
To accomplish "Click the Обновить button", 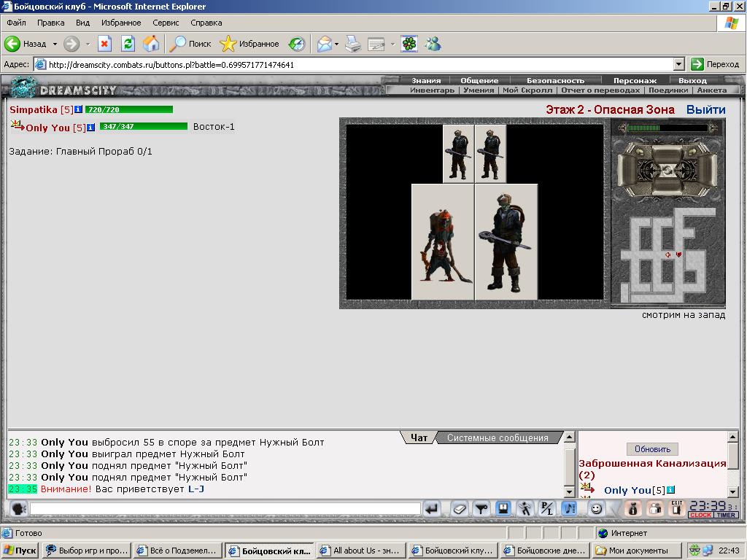I will tap(652, 449).
